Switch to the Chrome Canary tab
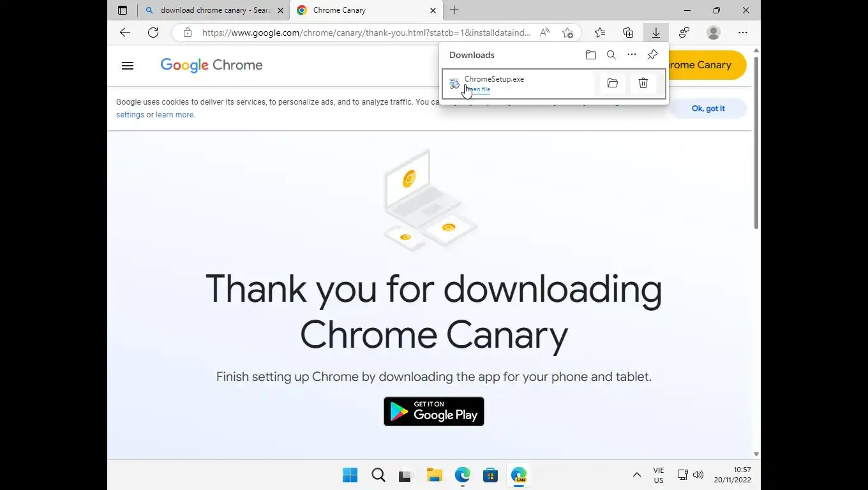The height and width of the screenshot is (490, 868). (366, 10)
